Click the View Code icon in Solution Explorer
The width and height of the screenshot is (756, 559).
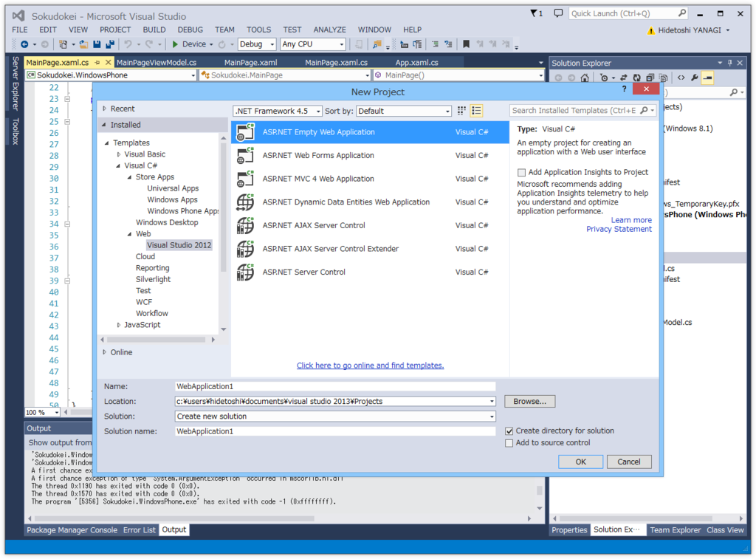point(681,78)
